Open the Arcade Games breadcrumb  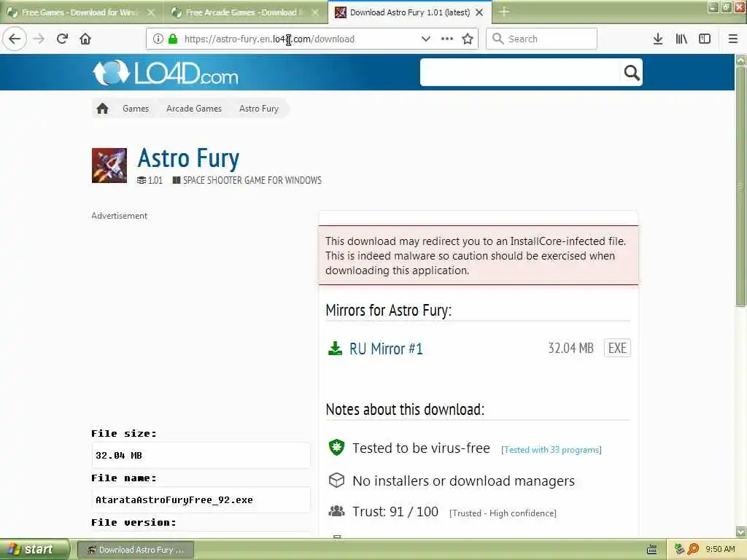pyautogui.click(x=194, y=109)
